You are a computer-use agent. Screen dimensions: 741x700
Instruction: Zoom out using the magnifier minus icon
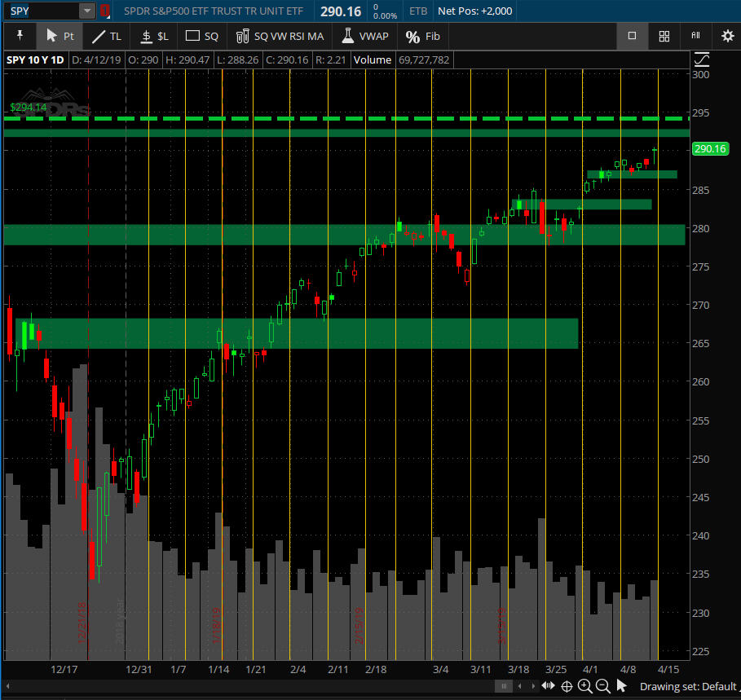(602, 686)
